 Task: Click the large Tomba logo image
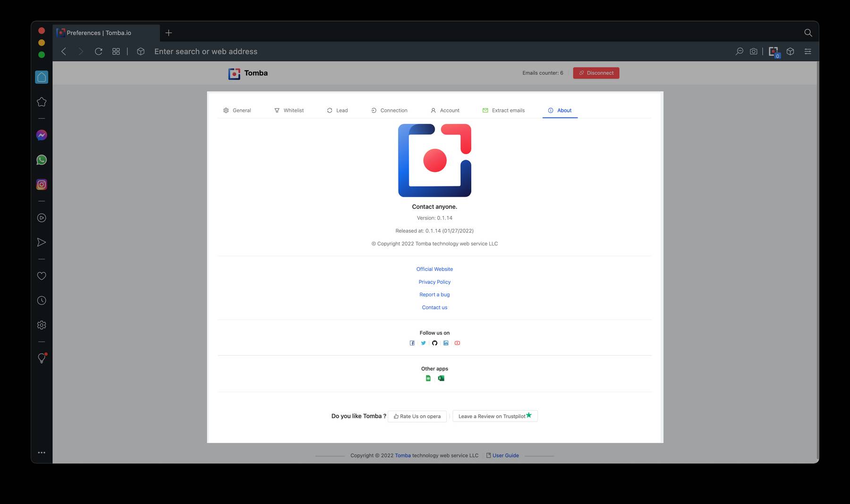click(x=434, y=160)
